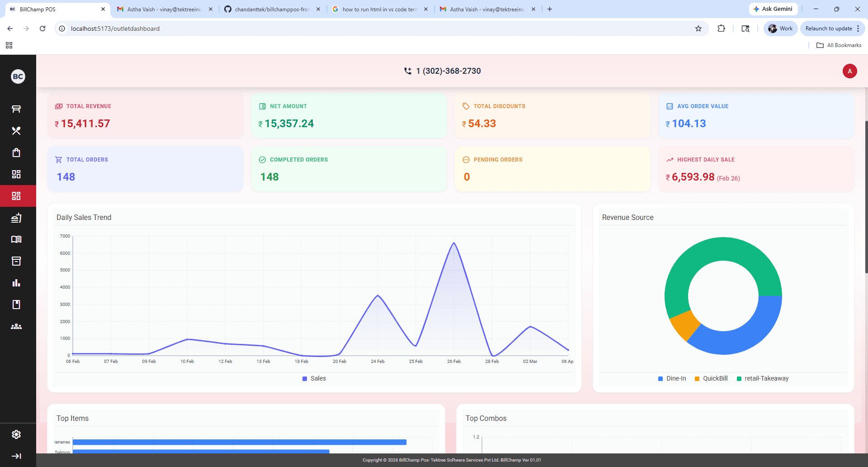The width and height of the screenshot is (868, 467).
Task: Click the Highest Daily Sale trend icon
Action: pos(670,160)
